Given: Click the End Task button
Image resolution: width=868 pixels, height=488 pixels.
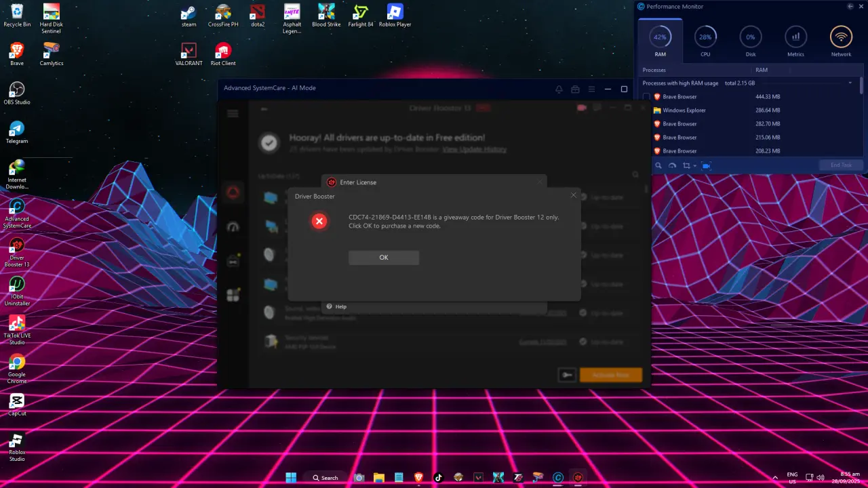Looking at the screenshot, I should click(x=841, y=165).
